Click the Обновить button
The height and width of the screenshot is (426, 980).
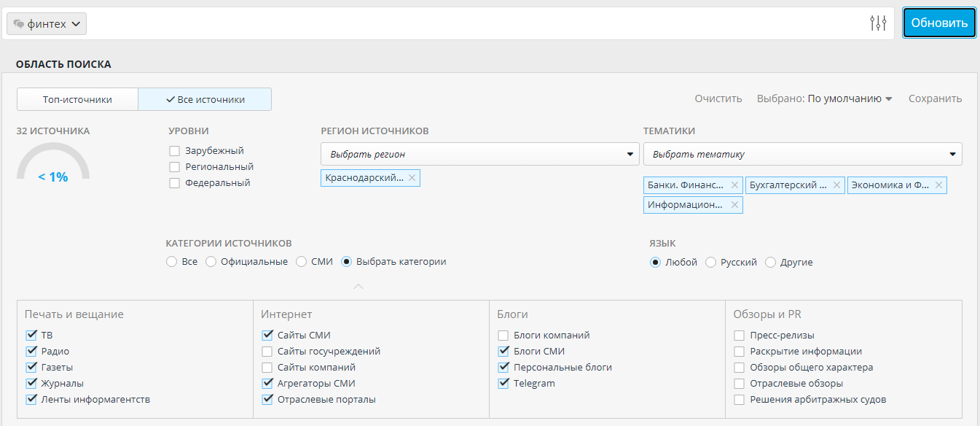tap(939, 23)
